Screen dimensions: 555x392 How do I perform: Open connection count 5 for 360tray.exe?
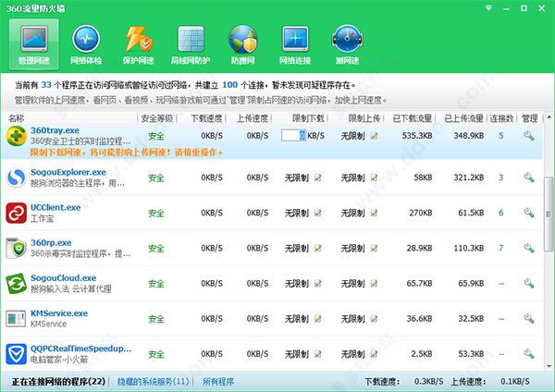500,136
